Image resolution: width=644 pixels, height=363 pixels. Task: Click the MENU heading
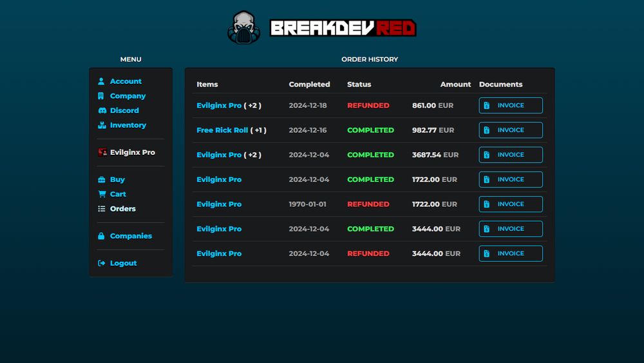pyautogui.click(x=131, y=59)
